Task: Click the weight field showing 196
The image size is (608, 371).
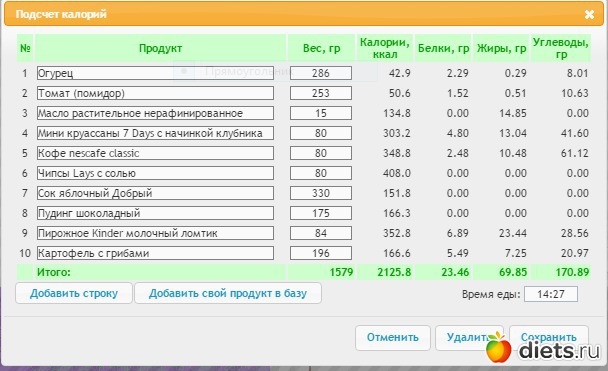Action: (321, 253)
